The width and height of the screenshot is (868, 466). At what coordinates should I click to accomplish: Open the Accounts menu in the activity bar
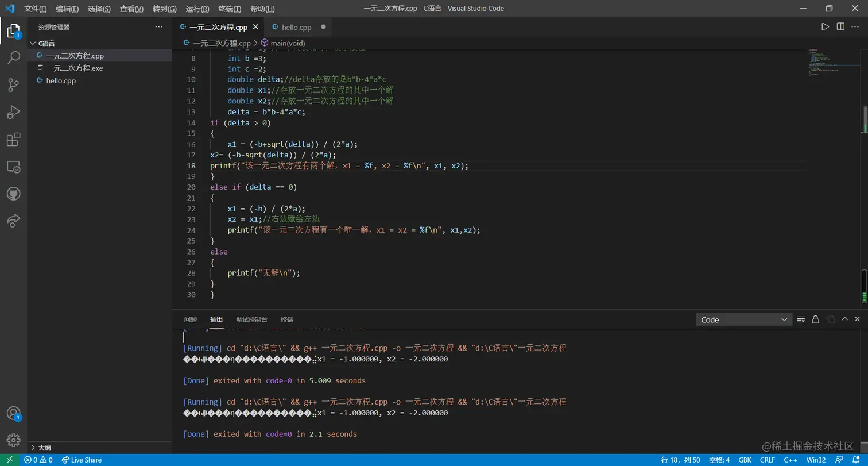tap(13, 414)
